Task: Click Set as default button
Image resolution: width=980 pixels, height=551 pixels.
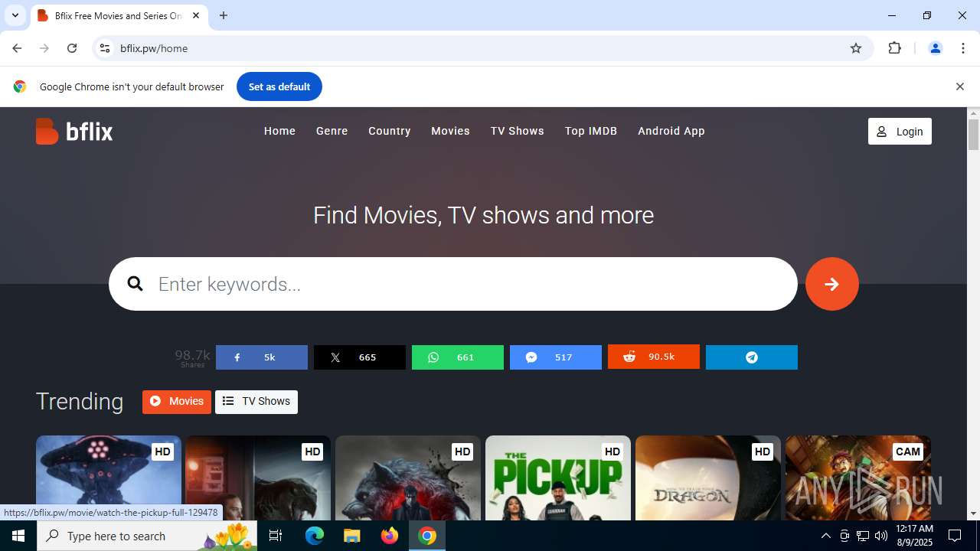Action: tap(279, 86)
